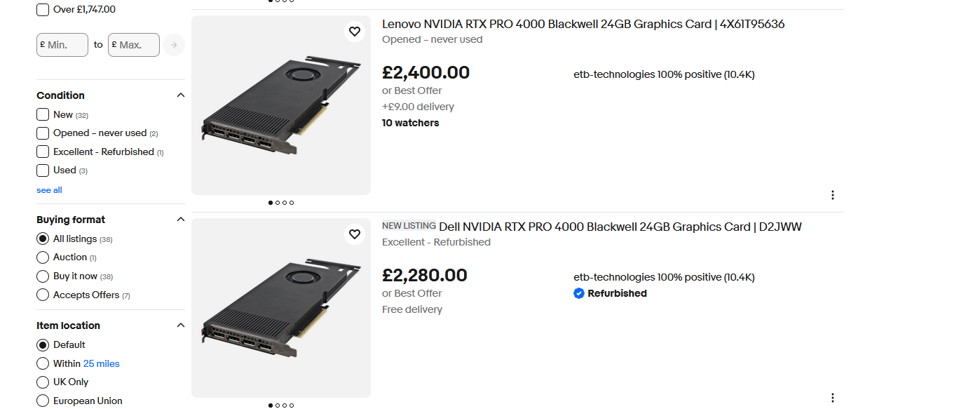This screenshot has height=409, width=980.
Task: Collapse the Buying format section
Action: pyautogui.click(x=180, y=220)
